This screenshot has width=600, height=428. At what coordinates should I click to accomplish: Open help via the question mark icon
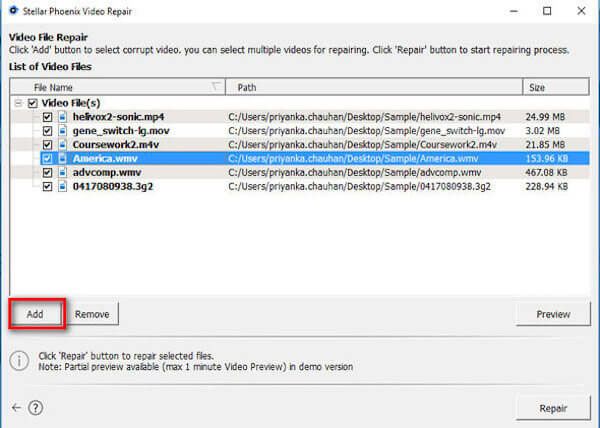[x=36, y=408]
